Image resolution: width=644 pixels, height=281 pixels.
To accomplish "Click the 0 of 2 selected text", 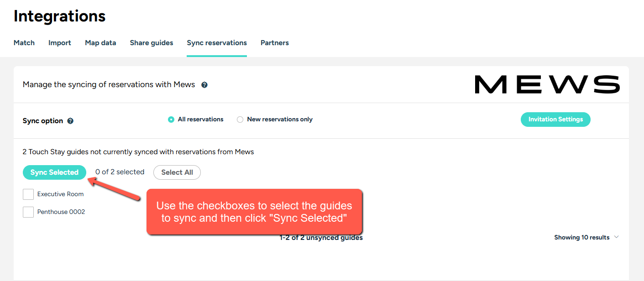I will [x=120, y=172].
